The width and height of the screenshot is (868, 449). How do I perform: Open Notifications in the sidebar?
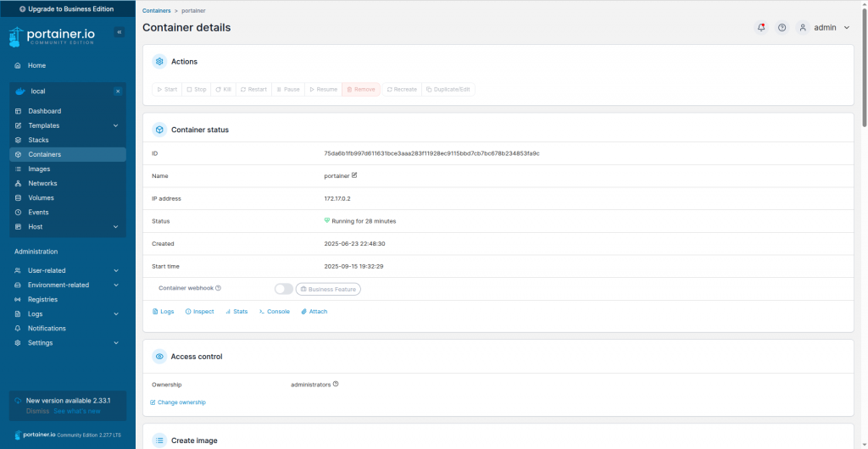(68, 329)
